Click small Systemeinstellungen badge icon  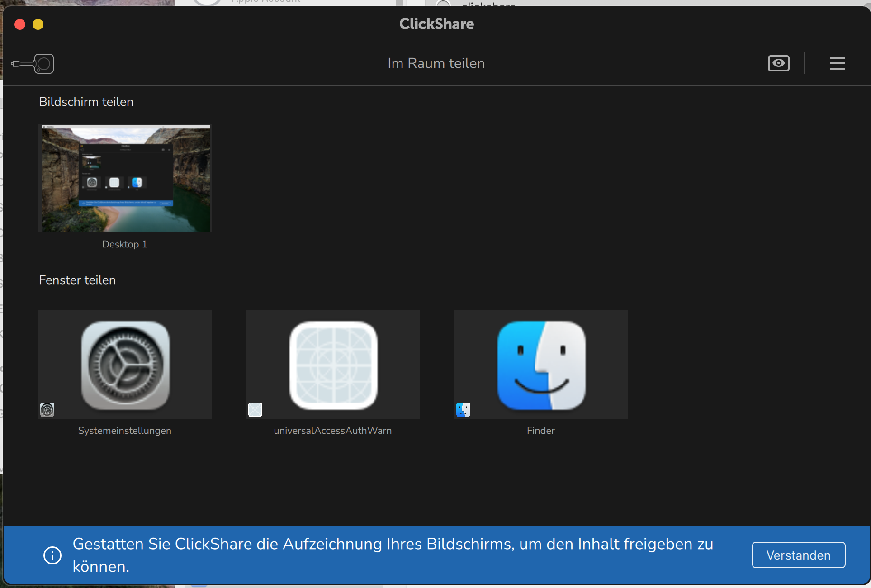tap(47, 410)
